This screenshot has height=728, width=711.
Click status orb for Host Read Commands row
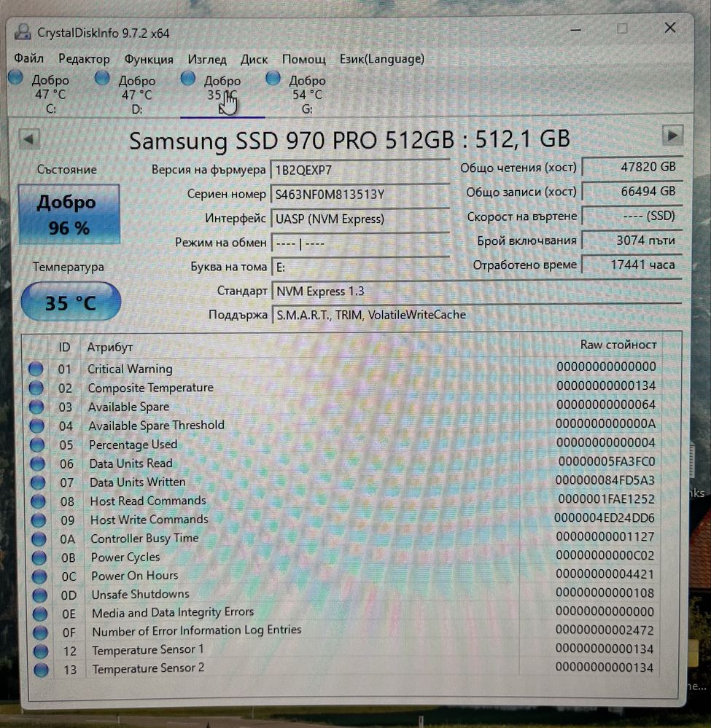(38, 501)
